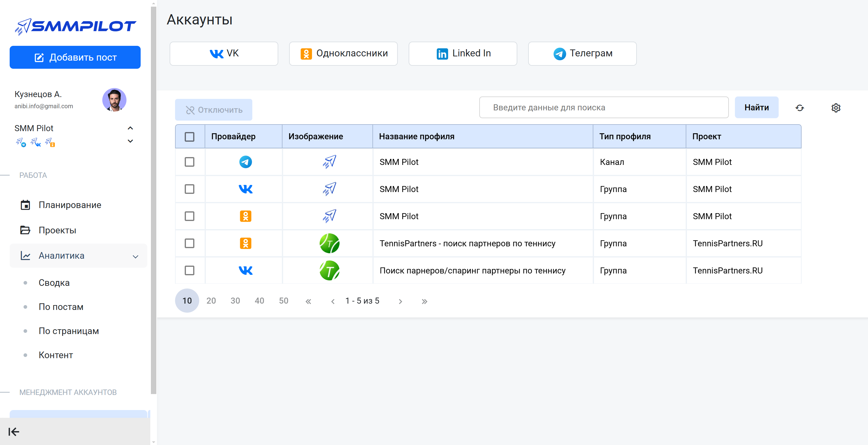The height and width of the screenshot is (445, 868).
Task: Connect a VK account
Action: tap(224, 54)
